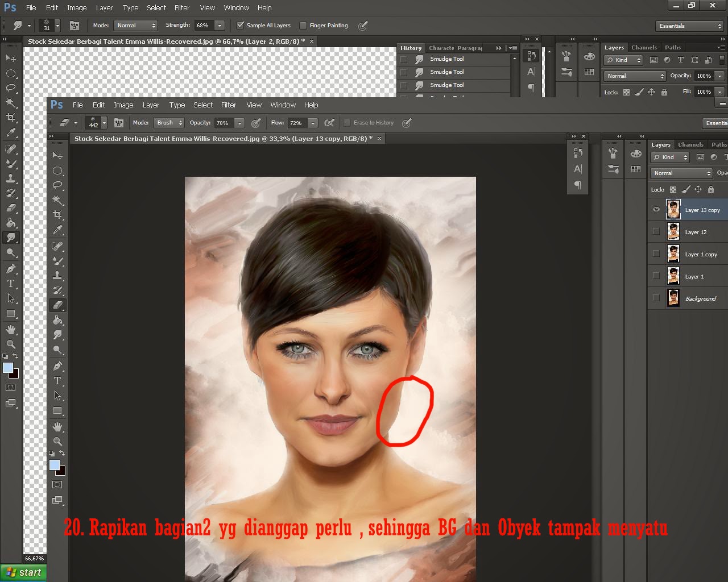Pick the Dodge tool in back window toolbar
This screenshot has height=582, width=728.
[11, 253]
